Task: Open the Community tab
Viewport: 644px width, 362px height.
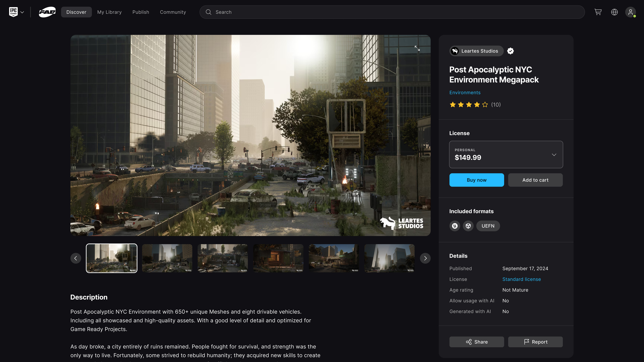Action: click(173, 12)
